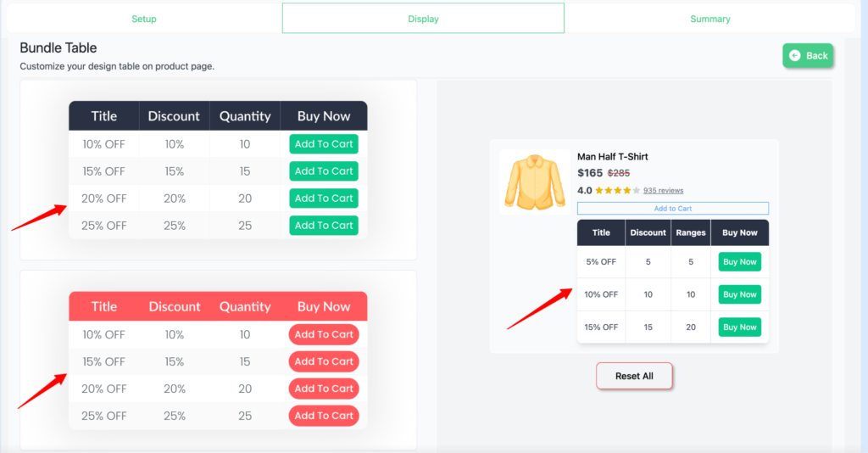Open the Display tab
This screenshot has width=868, height=453.
click(423, 19)
